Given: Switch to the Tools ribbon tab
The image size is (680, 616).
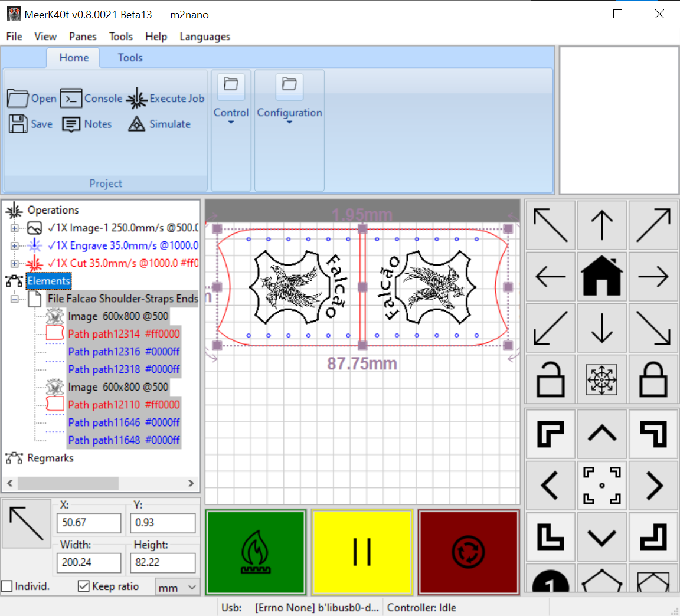Looking at the screenshot, I should pos(129,58).
